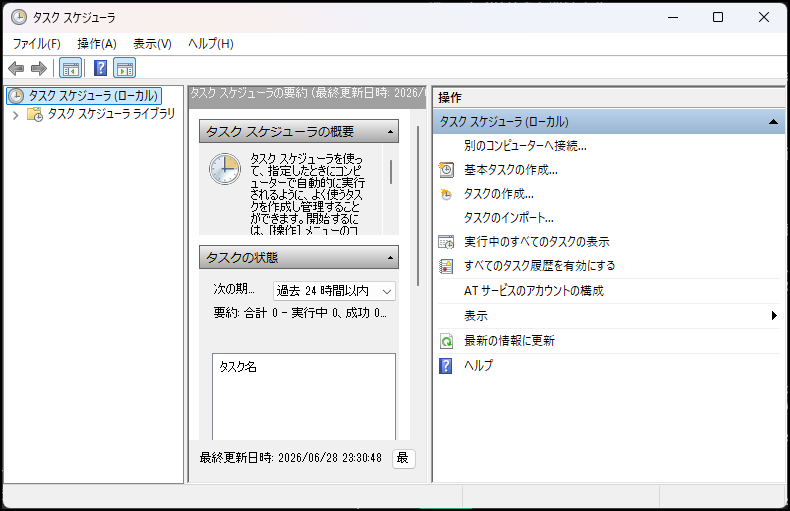The image size is (790, 511).
Task: Open the 表示 submenu arrow in actions
Action: (774, 315)
